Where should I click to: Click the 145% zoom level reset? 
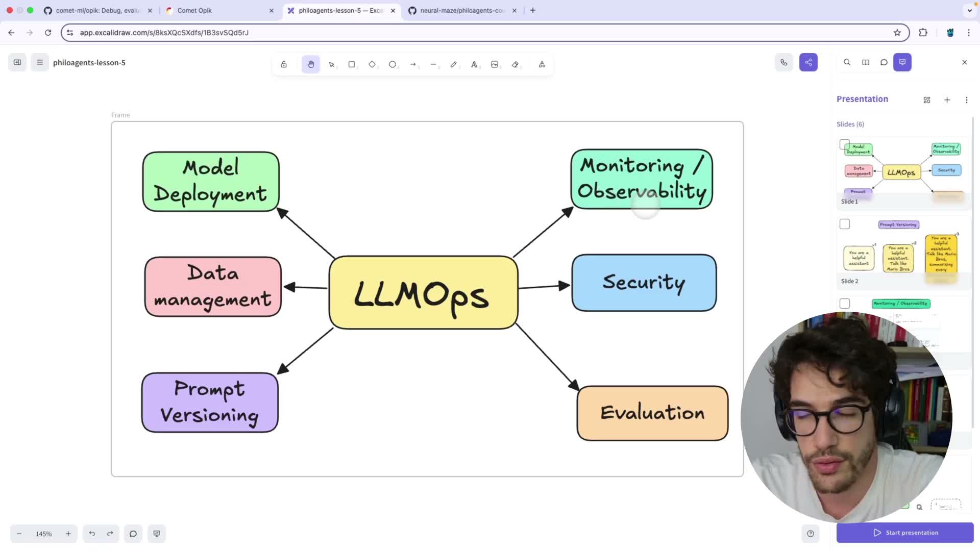(x=44, y=534)
